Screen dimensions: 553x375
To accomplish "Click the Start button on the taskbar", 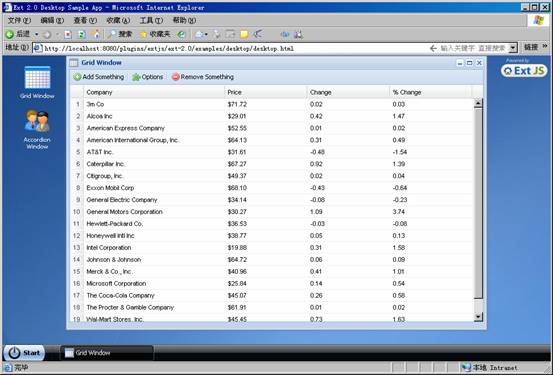I will click(x=24, y=352).
